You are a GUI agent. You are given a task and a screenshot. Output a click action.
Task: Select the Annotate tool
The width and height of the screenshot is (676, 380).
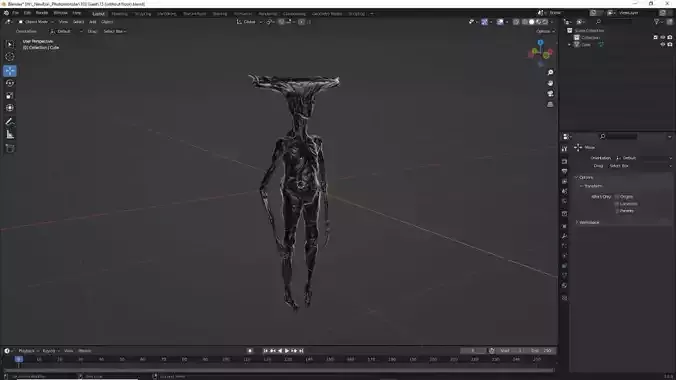tap(10, 122)
